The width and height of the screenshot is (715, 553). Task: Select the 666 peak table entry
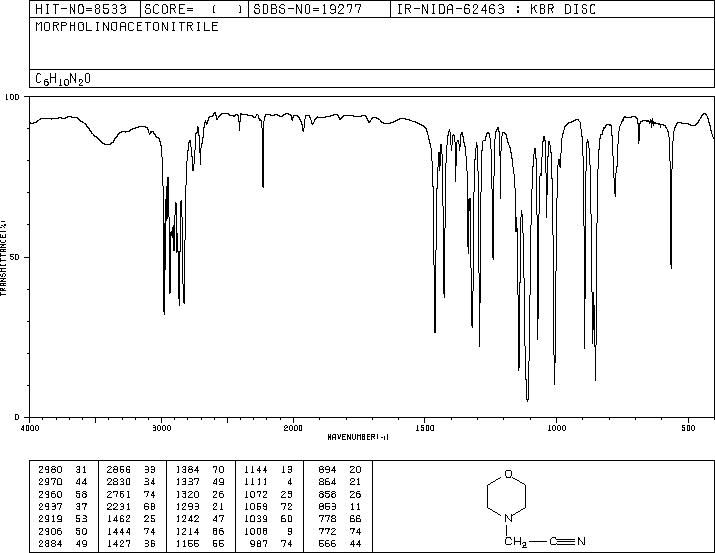coord(340,543)
